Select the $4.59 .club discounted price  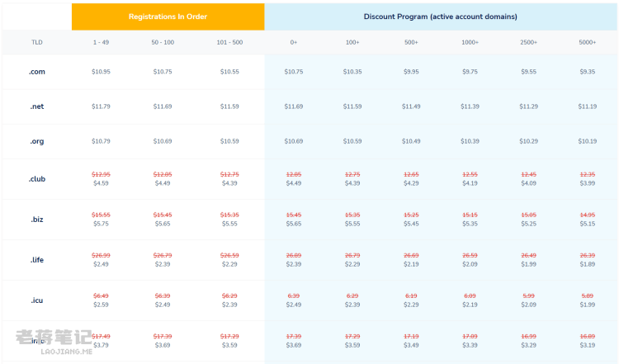(x=101, y=183)
